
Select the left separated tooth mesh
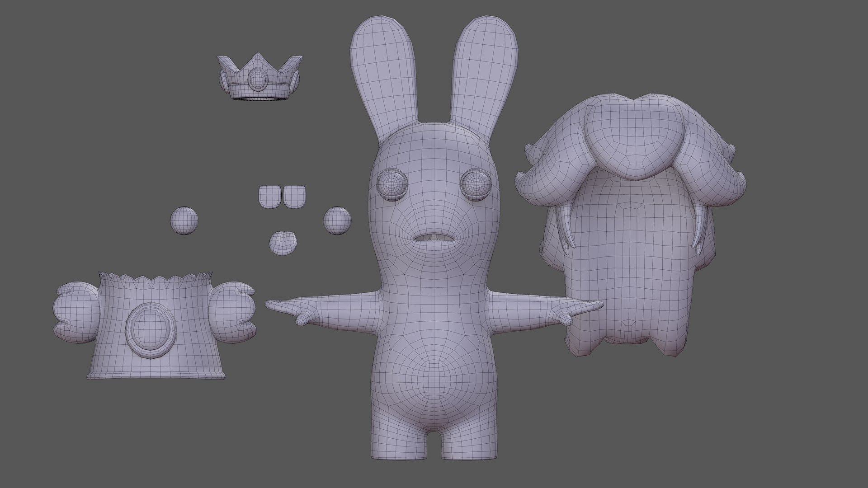pos(269,196)
